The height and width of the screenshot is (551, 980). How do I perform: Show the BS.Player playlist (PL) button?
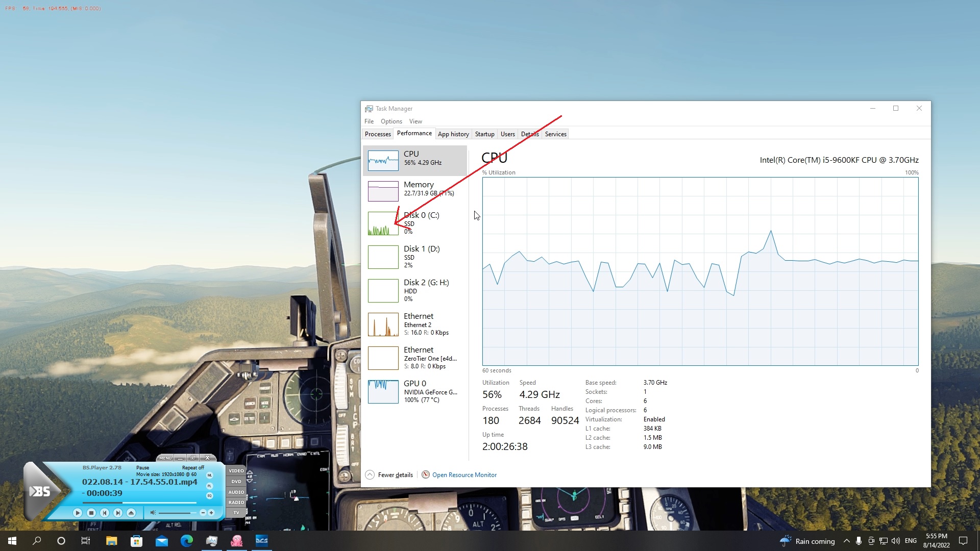(209, 486)
